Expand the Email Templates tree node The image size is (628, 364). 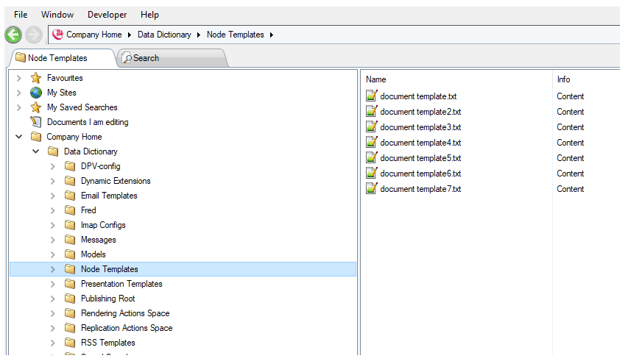(x=52, y=196)
